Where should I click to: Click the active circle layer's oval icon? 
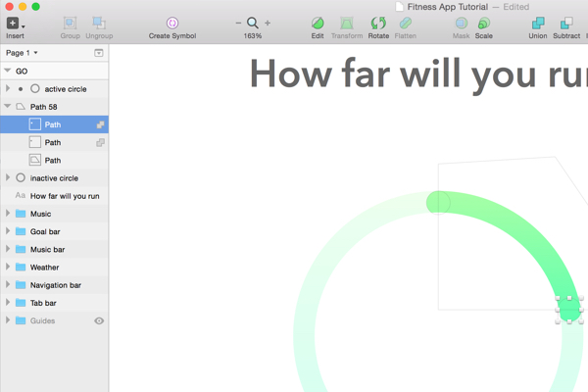tap(35, 89)
